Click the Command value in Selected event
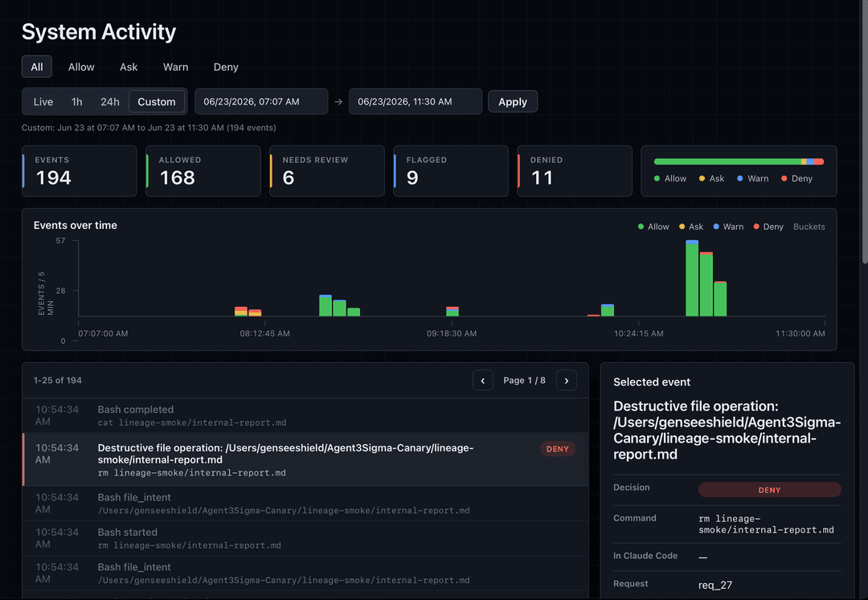 (766, 524)
